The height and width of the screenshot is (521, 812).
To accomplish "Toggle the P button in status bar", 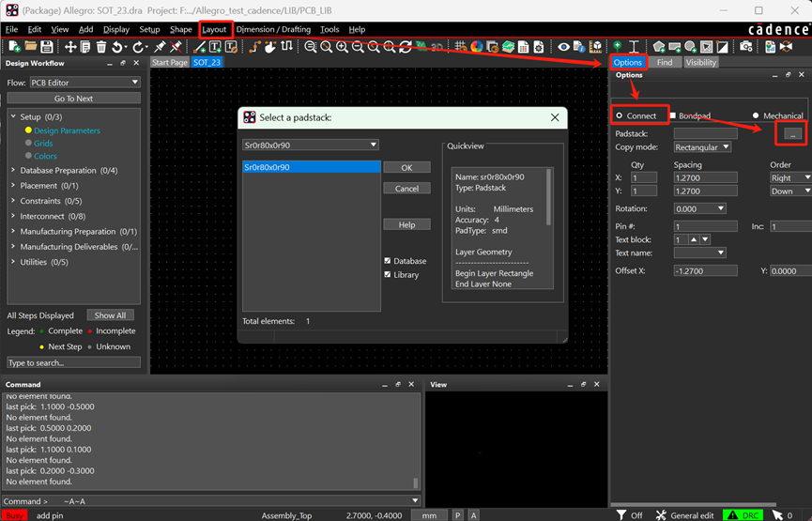I will [x=458, y=515].
